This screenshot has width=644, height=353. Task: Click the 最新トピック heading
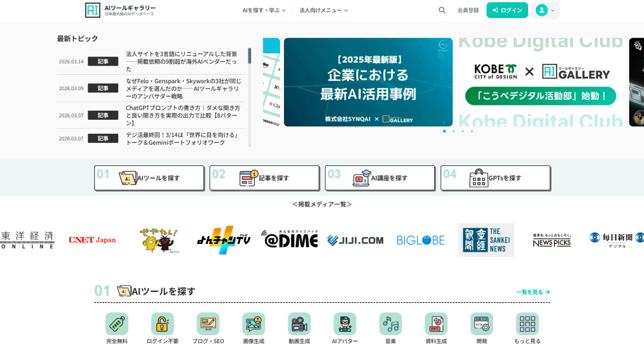[x=78, y=39]
